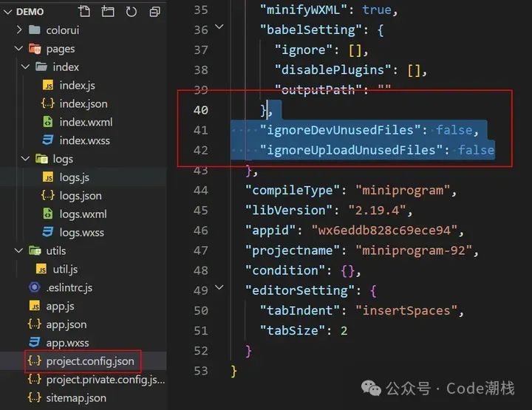Click the "insertSpaces" tabIndent value
Viewport: 532px width, 410px height.
point(406,310)
